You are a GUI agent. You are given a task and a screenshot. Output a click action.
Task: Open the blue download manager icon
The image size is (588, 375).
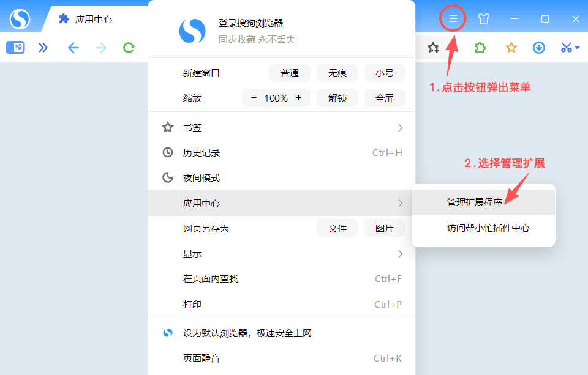pos(539,48)
